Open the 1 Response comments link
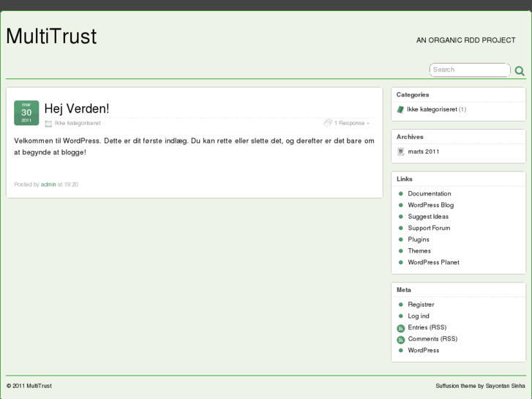The width and height of the screenshot is (532, 399). click(x=351, y=123)
